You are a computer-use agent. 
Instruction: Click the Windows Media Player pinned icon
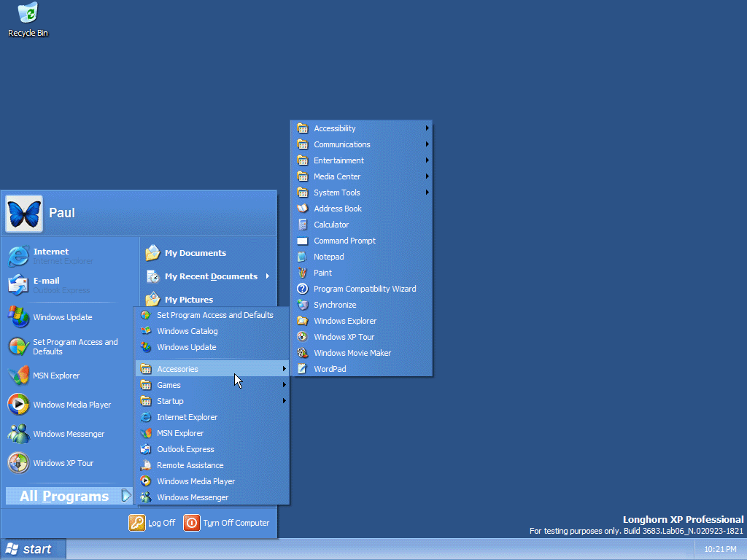[x=18, y=405]
